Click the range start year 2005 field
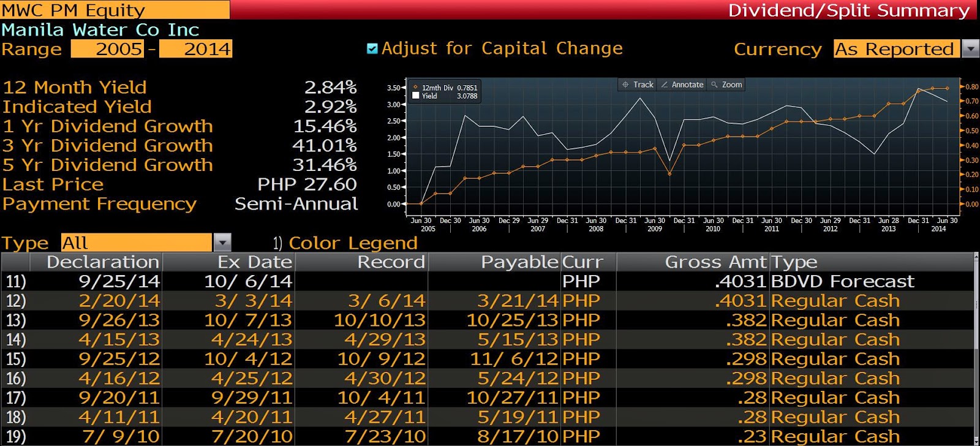This screenshot has width=980, height=446. pos(108,49)
